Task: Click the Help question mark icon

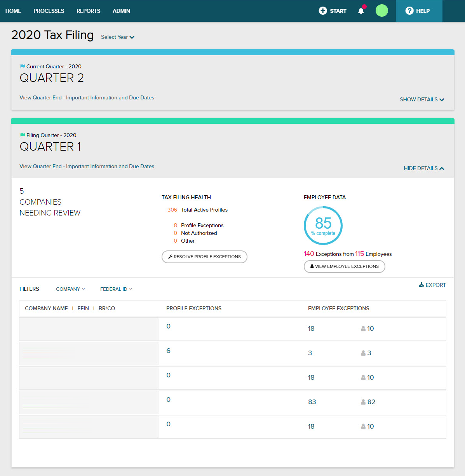Action: pos(409,11)
